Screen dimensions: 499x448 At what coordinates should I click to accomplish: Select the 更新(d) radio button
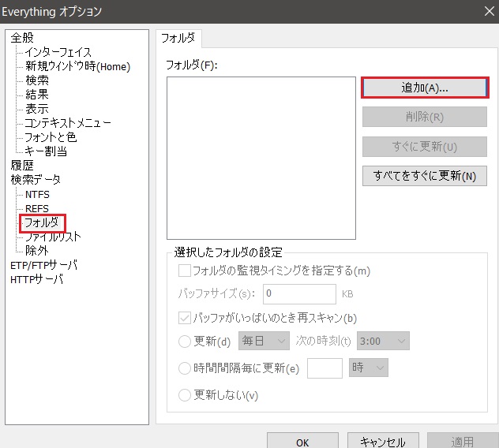coord(185,342)
